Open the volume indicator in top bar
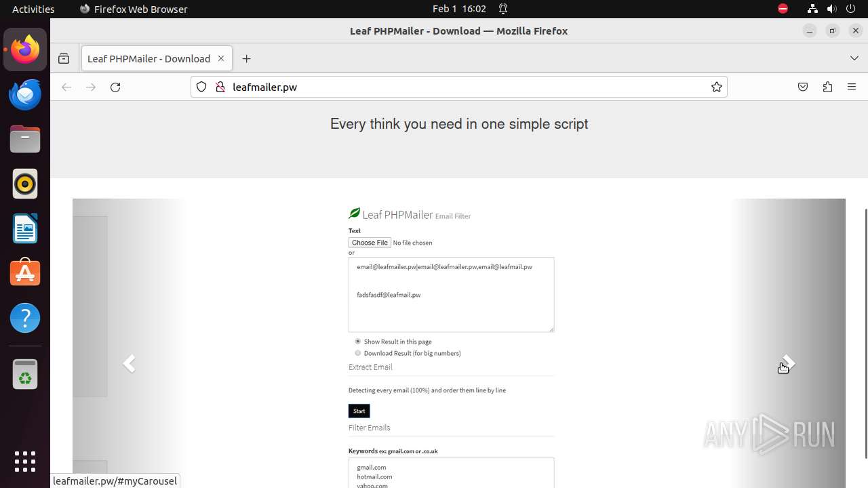This screenshot has height=488, width=868. coord(833,9)
